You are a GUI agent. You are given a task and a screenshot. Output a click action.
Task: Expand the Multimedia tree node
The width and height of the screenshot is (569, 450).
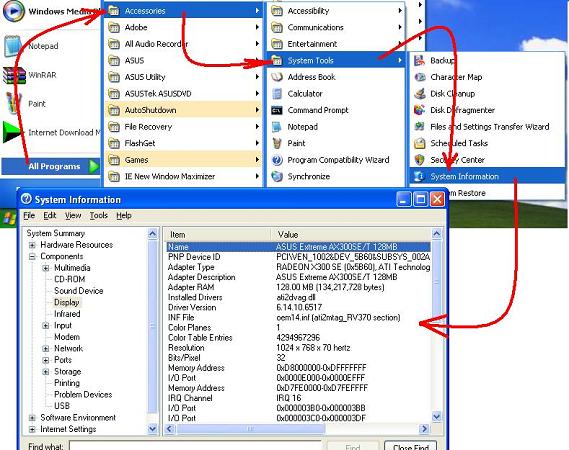(x=46, y=268)
